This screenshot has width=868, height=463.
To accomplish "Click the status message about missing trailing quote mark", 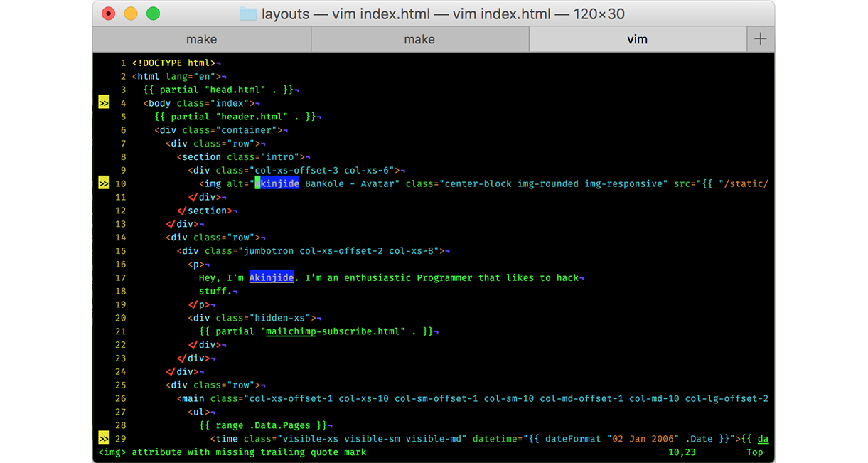I will (232, 452).
